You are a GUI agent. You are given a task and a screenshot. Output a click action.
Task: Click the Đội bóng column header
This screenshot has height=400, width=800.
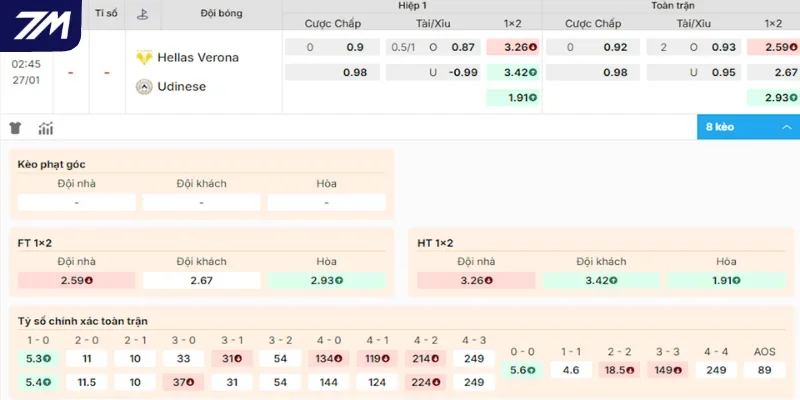pos(221,13)
